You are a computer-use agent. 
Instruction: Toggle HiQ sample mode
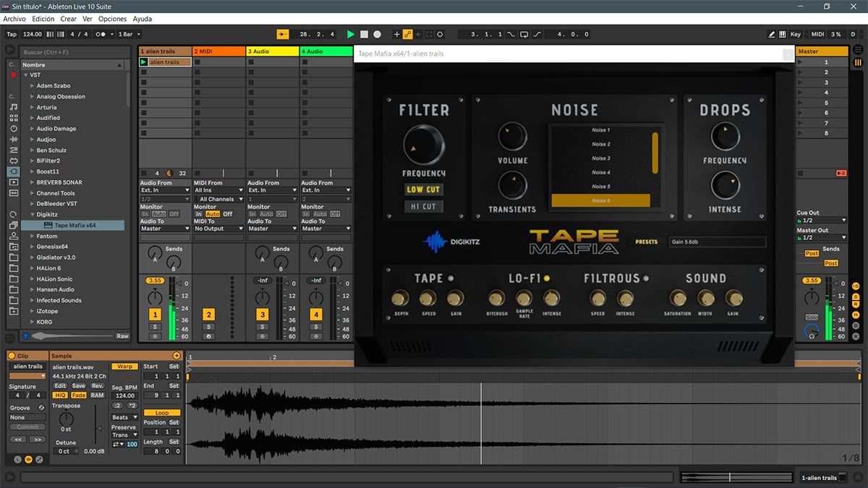61,395
